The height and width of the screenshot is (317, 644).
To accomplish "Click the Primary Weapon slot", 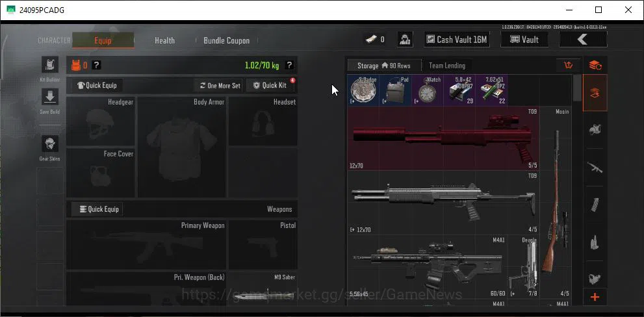I will (146, 245).
